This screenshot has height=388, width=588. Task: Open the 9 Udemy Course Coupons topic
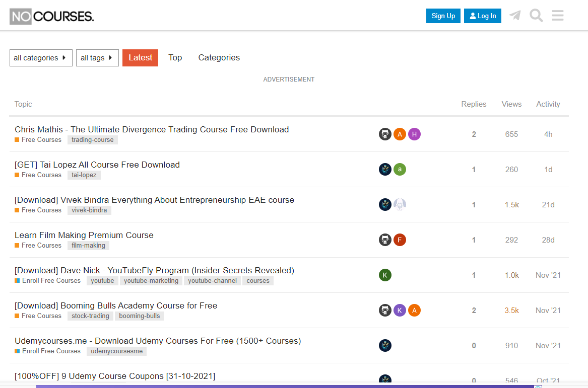[115, 376]
